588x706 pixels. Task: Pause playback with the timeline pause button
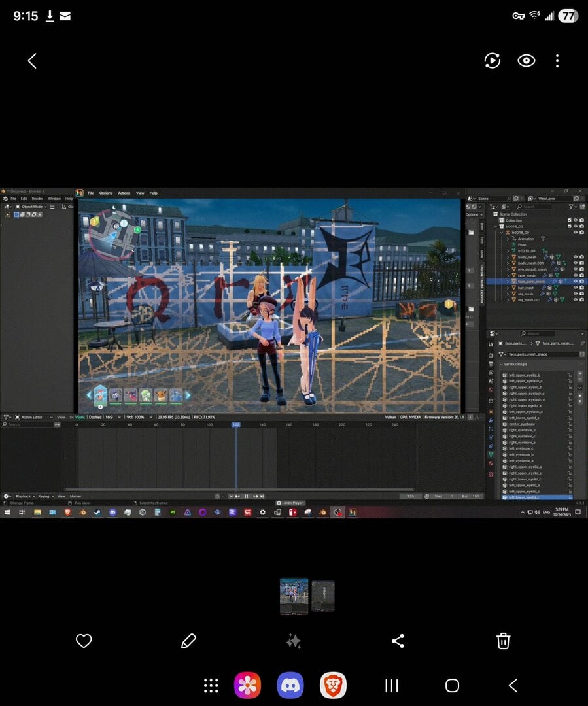(247, 496)
